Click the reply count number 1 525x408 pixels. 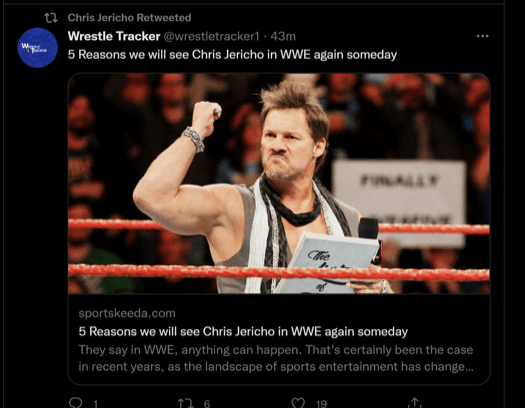(95, 404)
